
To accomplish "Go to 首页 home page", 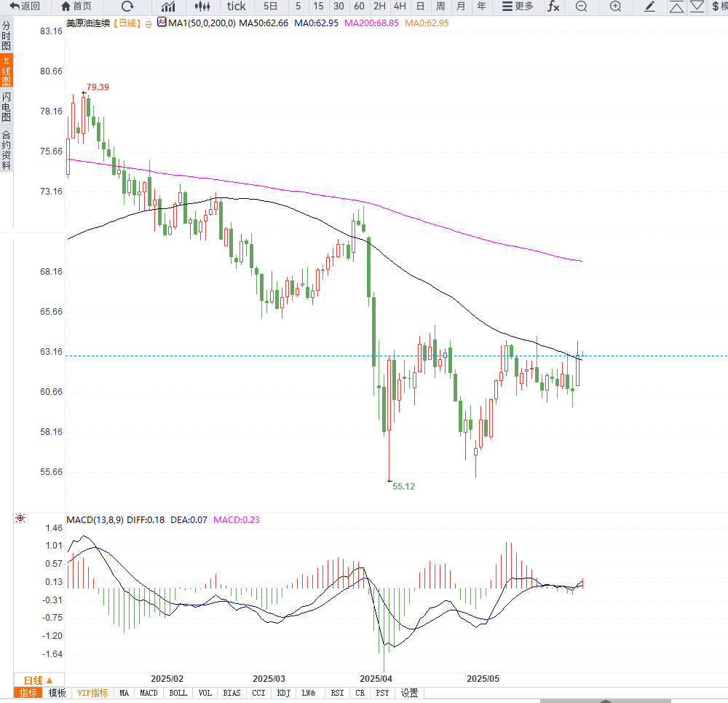I will click(76, 7).
